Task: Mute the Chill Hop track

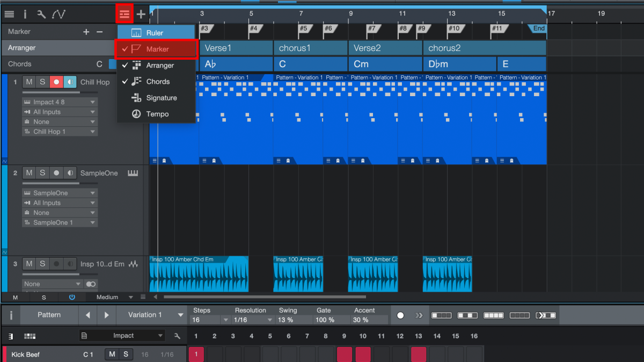Action: (29, 82)
